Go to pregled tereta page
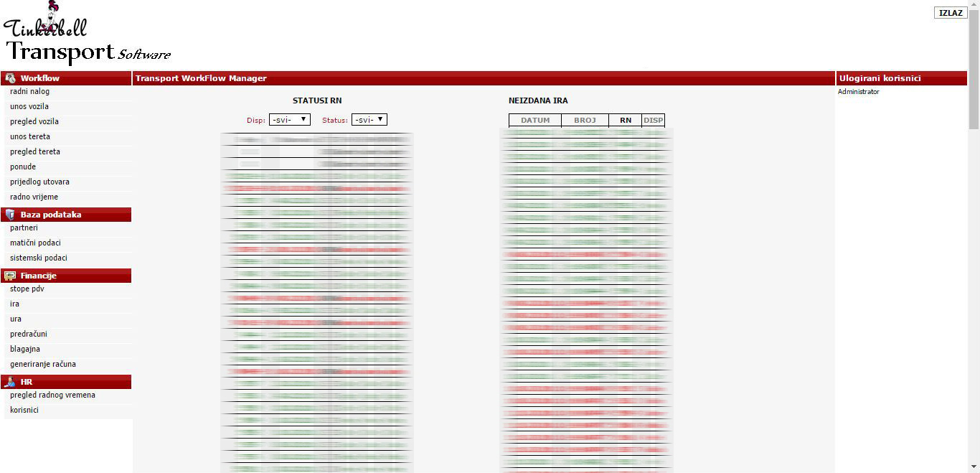This screenshot has width=980, height=473. (x=35, y=152)
